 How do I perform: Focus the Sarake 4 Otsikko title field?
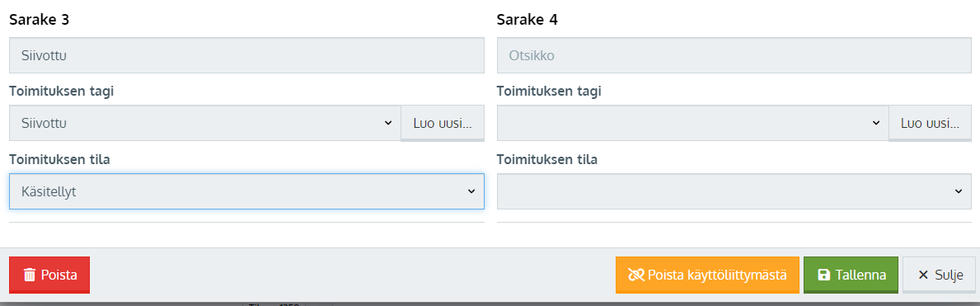click(x=734, y=55)
